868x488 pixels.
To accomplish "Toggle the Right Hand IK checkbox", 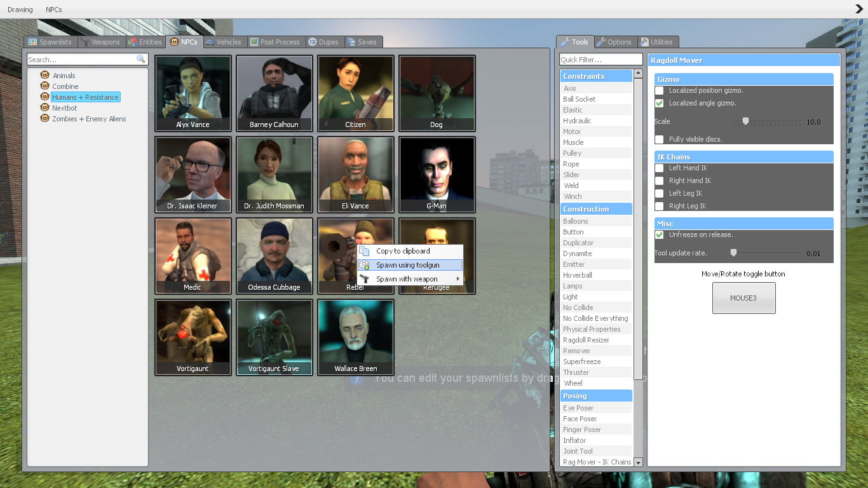I will (660, 180).
